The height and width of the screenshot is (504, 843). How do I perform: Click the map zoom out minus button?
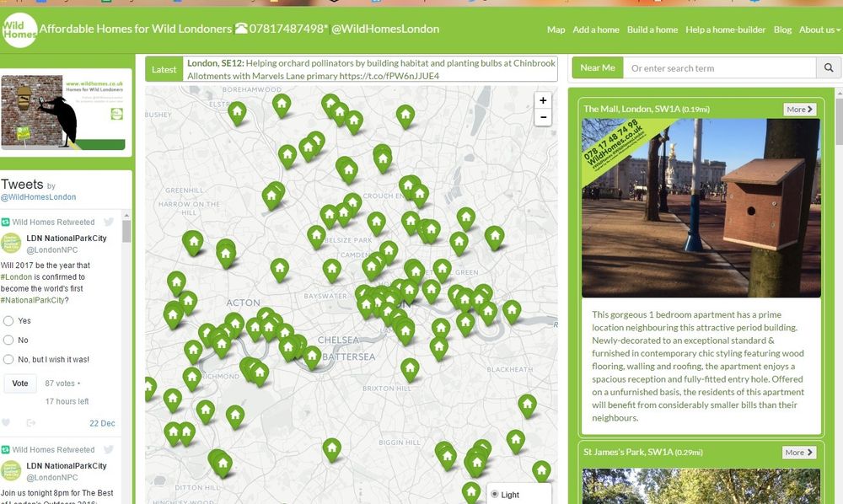tap(543, 117)
